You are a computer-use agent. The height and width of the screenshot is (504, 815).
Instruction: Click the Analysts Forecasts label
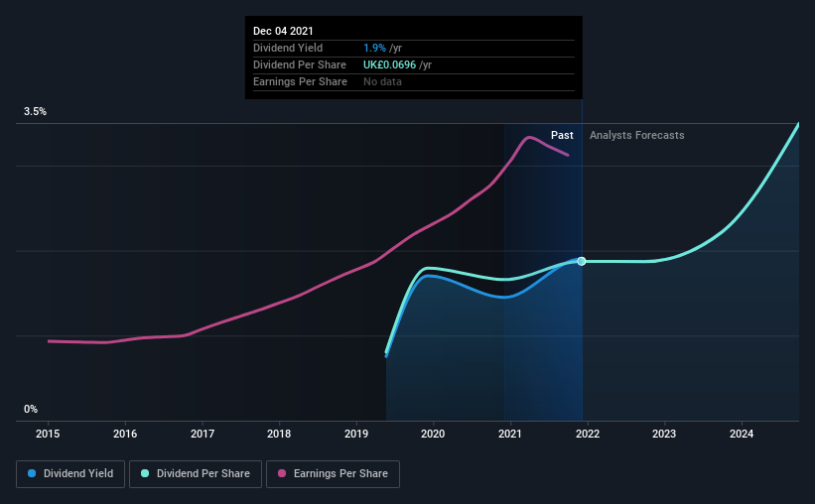[x=636, y=135]
